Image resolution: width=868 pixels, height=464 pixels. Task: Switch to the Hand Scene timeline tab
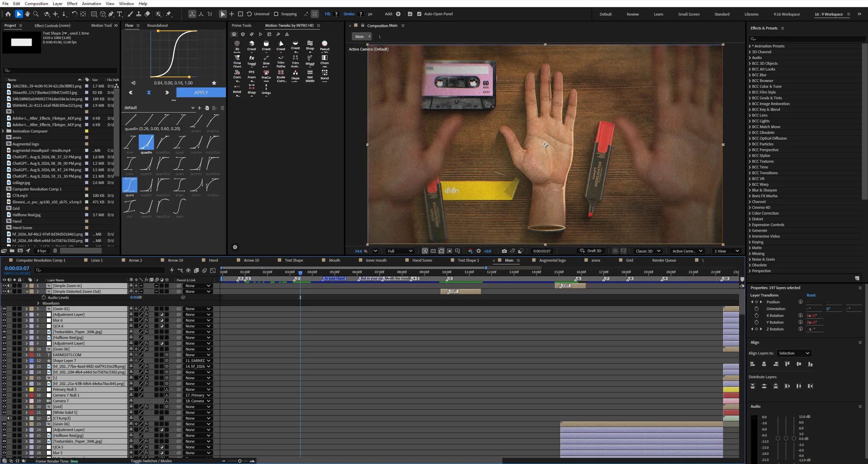click(x=422, y=260)
